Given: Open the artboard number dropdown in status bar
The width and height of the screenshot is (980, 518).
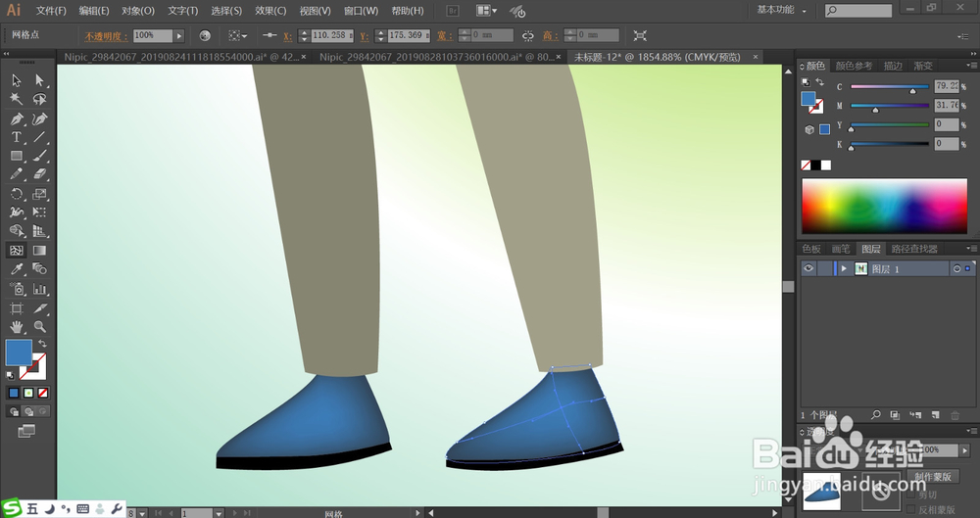Looking at the screenshot, I should (x=219, y=513).
